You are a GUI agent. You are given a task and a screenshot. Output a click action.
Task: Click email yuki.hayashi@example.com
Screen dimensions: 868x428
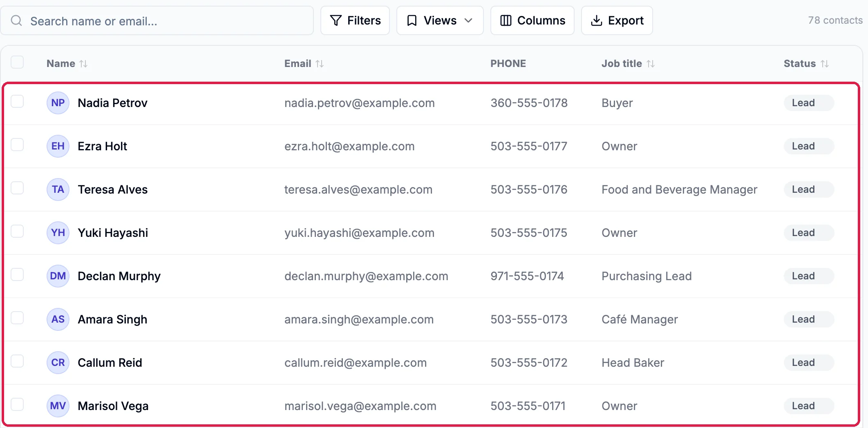coord(360,233)
